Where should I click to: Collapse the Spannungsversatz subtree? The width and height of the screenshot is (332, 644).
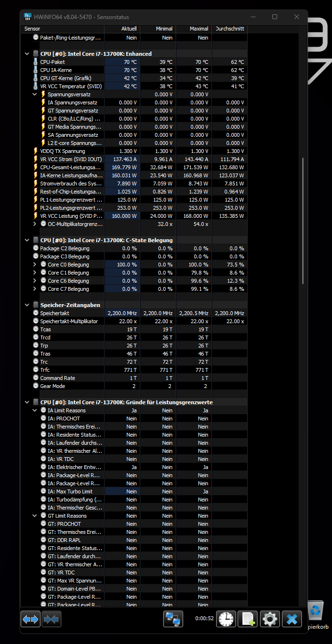pyautogui.click(x=35, y=94)
